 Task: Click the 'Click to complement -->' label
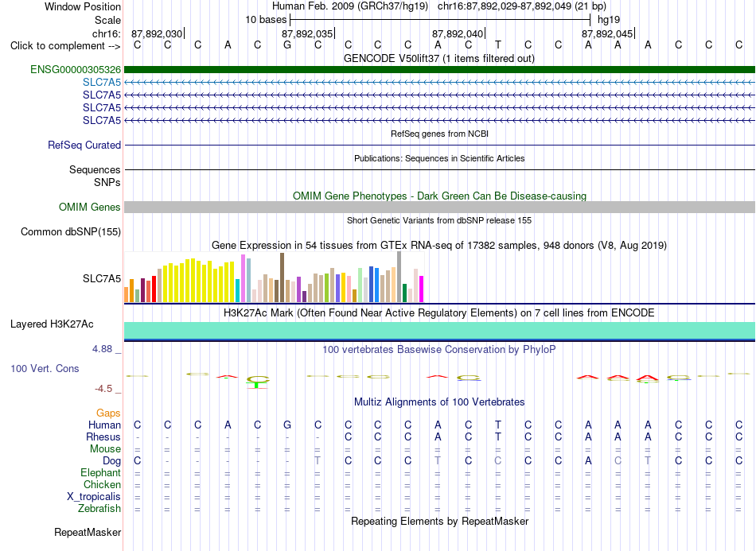(65, 46)
